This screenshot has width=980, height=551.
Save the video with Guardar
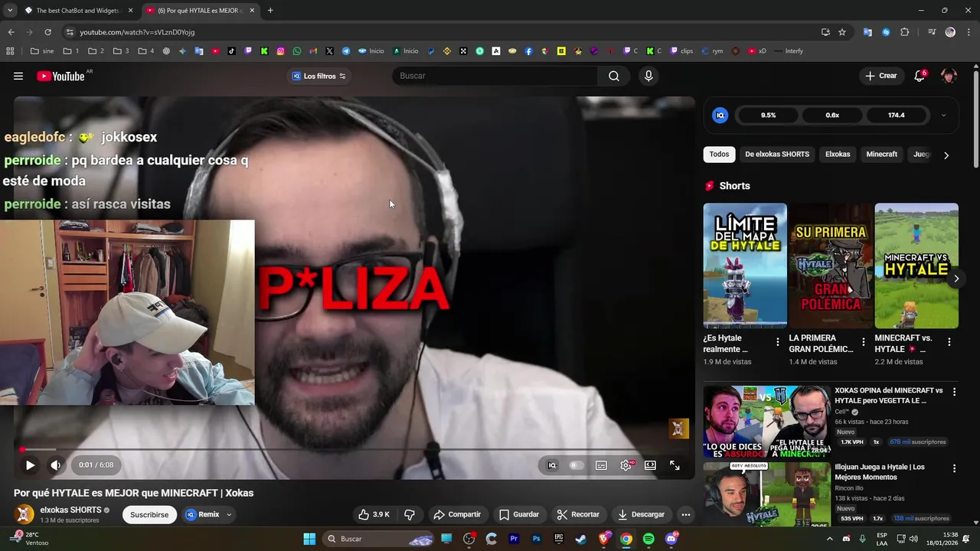(519, 514)
